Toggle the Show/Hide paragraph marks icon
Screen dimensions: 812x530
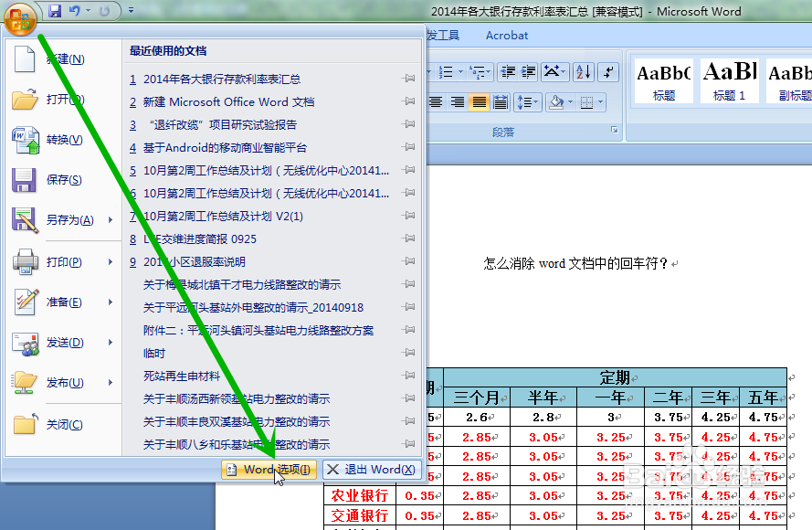[x=609, y=73]
